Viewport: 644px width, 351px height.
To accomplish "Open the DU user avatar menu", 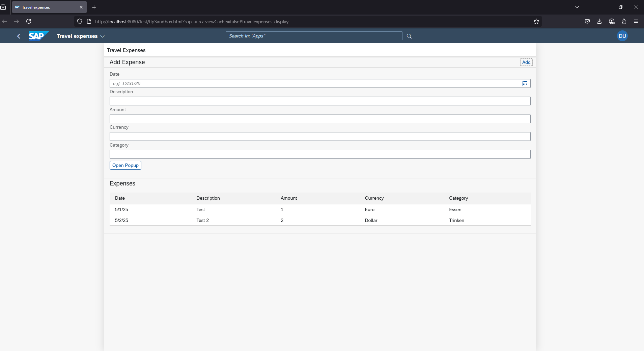I will (622, 36).
